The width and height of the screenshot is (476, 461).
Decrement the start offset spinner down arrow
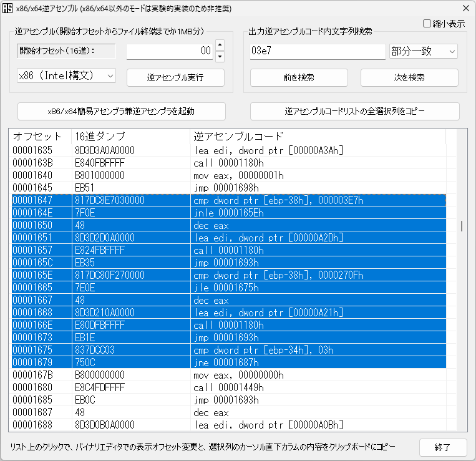coord(220,57)
